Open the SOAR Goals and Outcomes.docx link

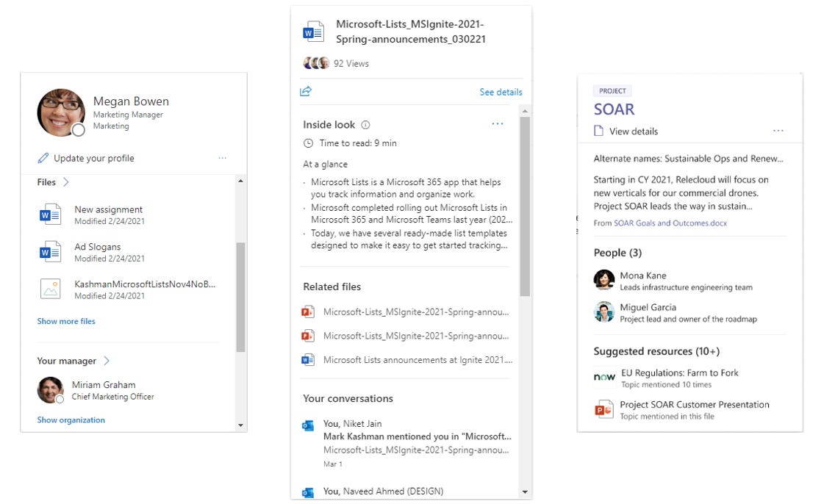[670, 223]
